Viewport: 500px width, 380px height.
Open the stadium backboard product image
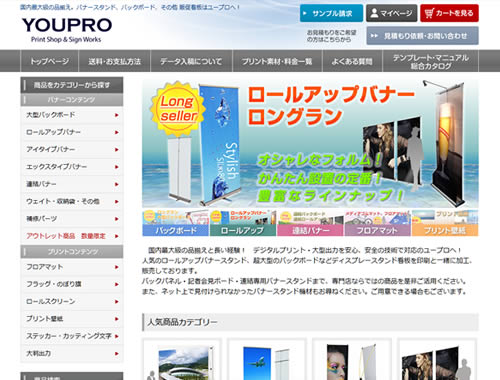tap(182, 360)
